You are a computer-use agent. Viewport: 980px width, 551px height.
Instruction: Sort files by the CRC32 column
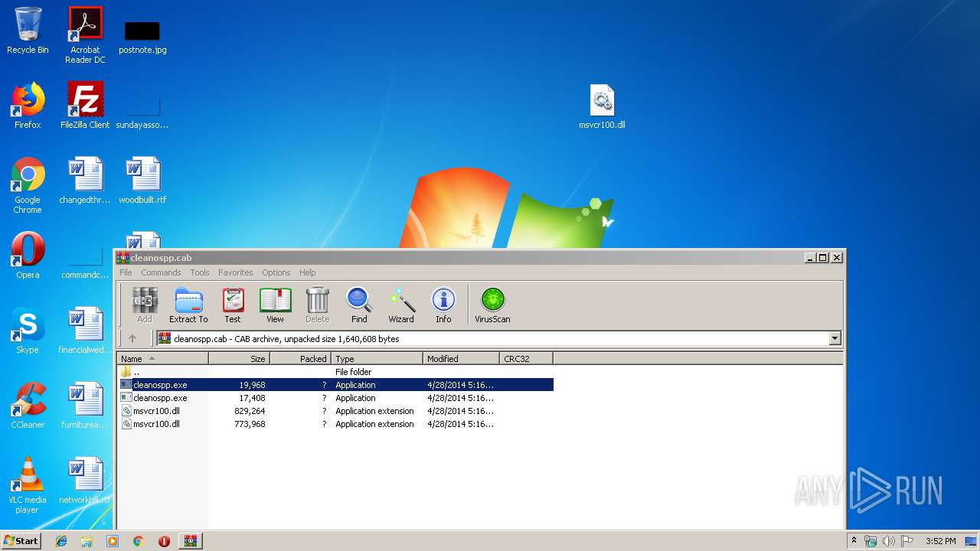[x=526, y=358]
